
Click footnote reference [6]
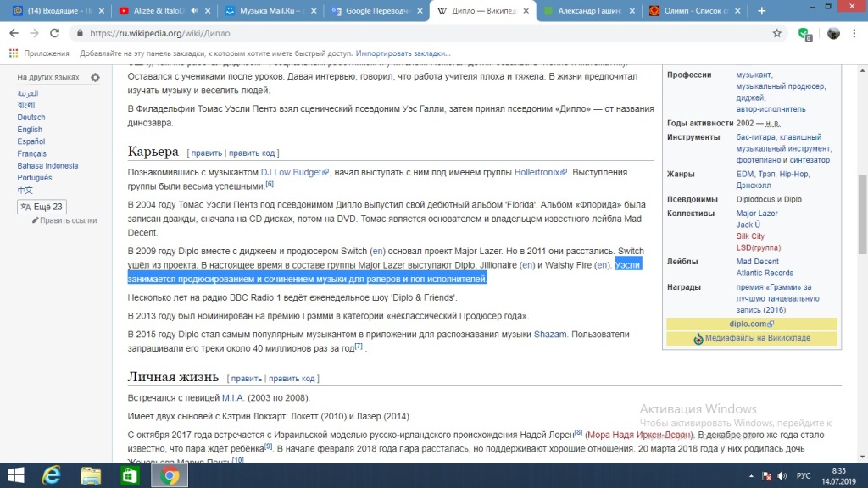tap(270, 184)
